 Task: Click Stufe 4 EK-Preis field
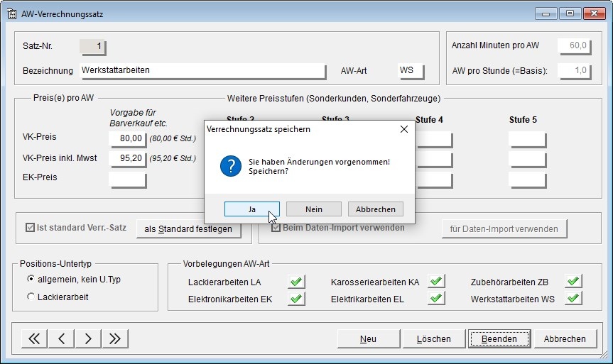click(x=434, y=180)
